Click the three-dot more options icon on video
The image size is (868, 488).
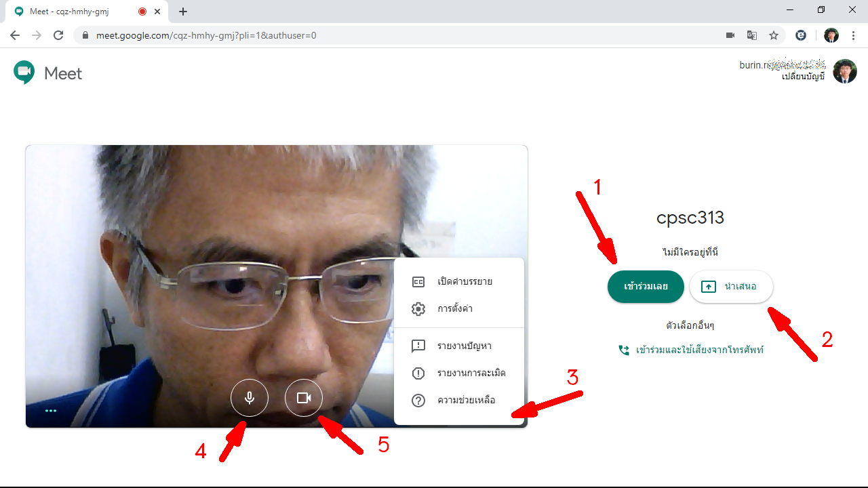click(x=51, y=411)
